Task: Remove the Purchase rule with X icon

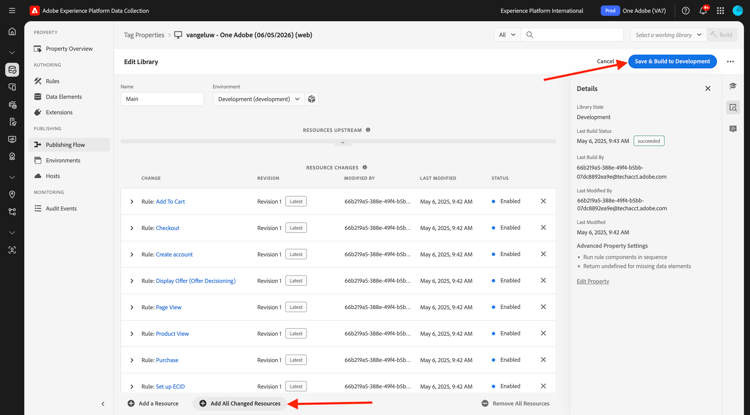Action: [543, 360]
